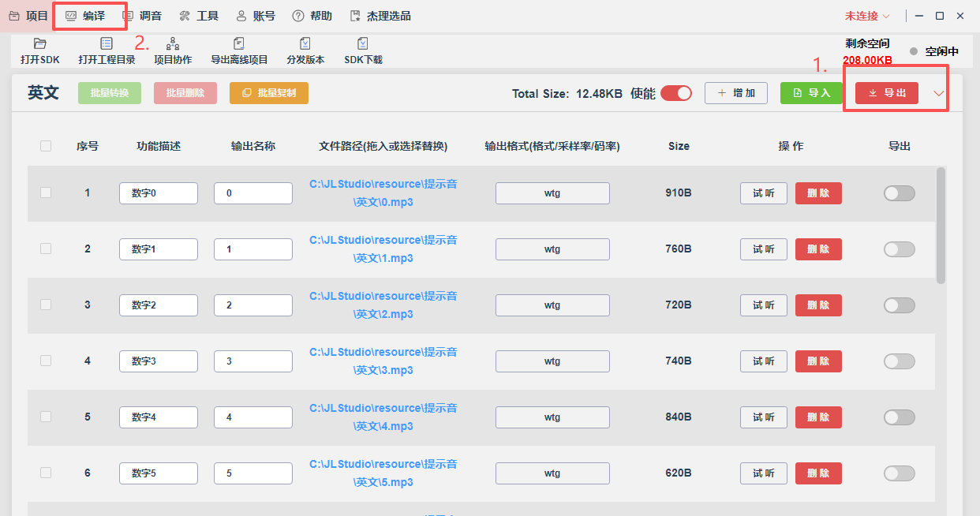980x516 pixels.
Task: Open wtg format selector in row 2
Action: point(552,249)
